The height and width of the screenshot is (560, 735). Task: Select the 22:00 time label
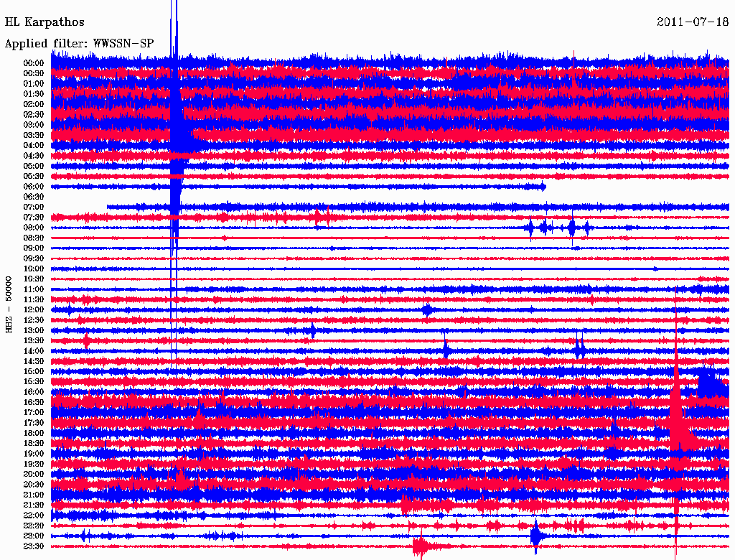tap(34, 515)
